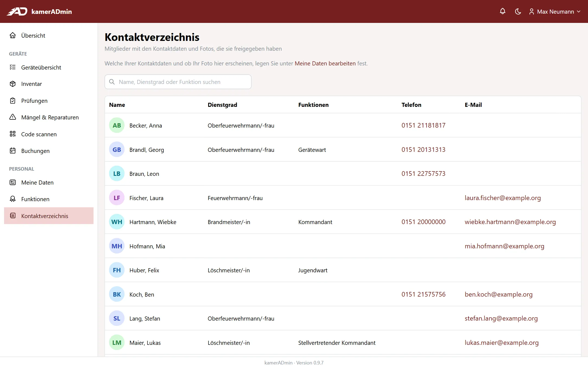Click the search magnifier icon
This screenshot has width=588, height=368.
[x=112, y=82]
